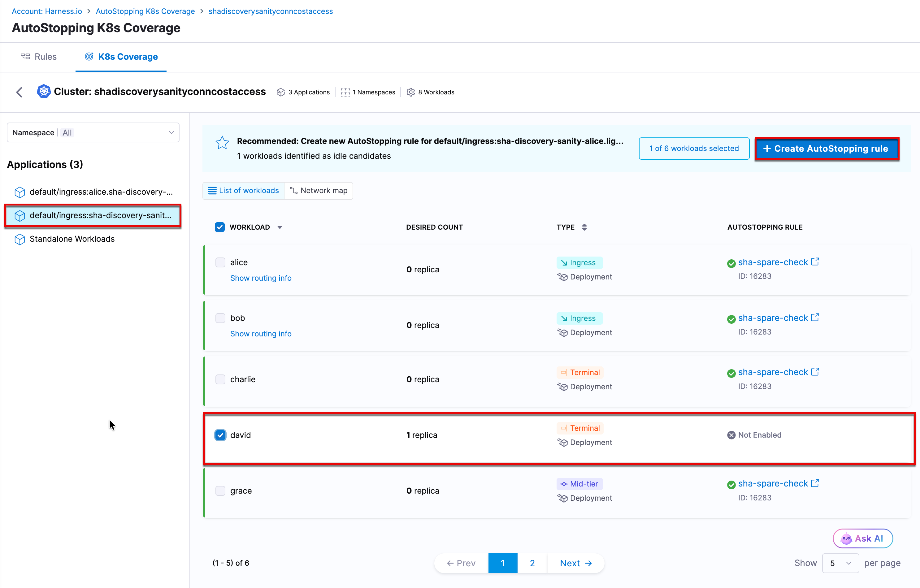Click the Namespaces dotted-square icon

(x=345, y=92)
